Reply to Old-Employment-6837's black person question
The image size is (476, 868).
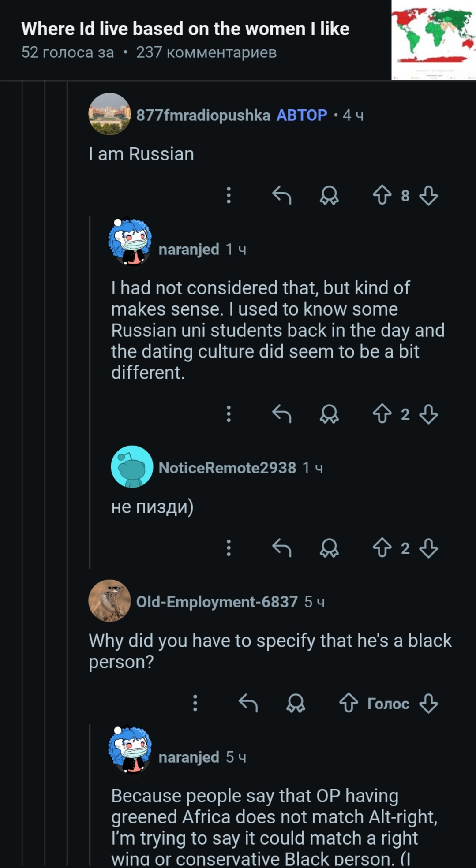pos(248,703)
